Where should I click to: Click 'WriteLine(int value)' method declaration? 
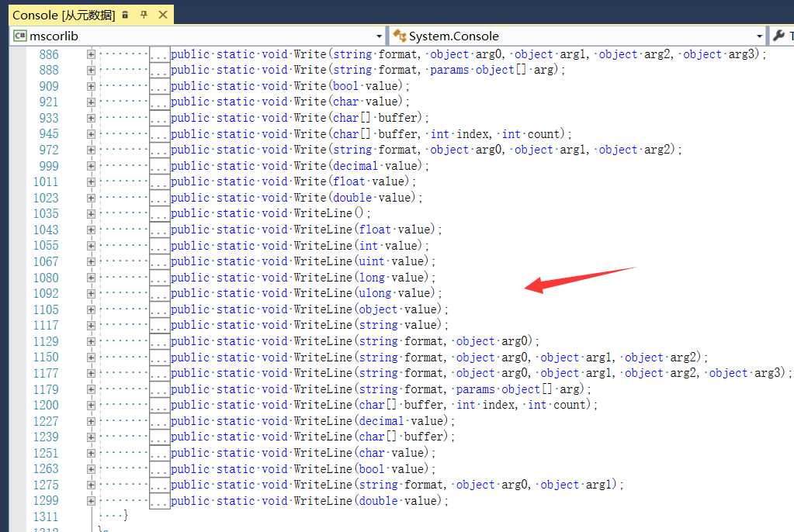pyautogui.click(x=300, y=246)
